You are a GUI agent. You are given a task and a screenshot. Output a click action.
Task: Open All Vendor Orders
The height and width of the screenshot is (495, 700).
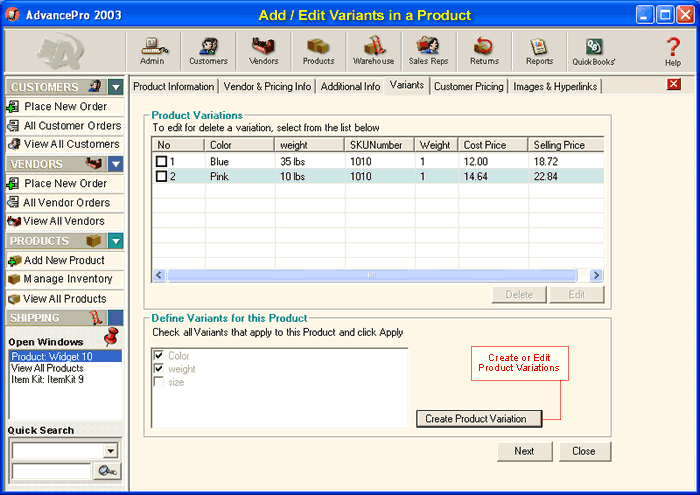[x=65, y=202]
